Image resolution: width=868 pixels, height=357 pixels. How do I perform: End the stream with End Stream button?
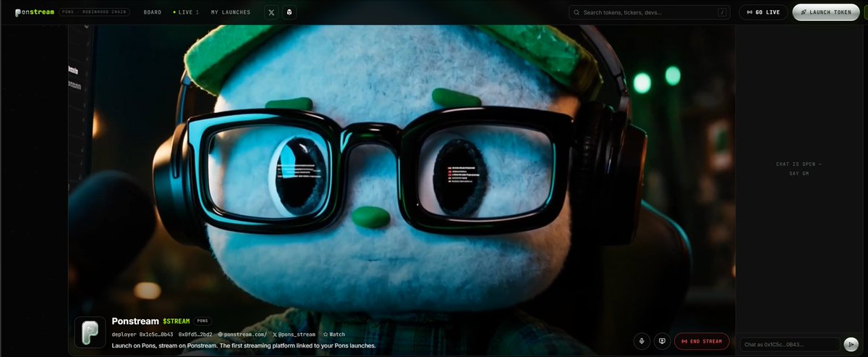(x=702, y=342)
